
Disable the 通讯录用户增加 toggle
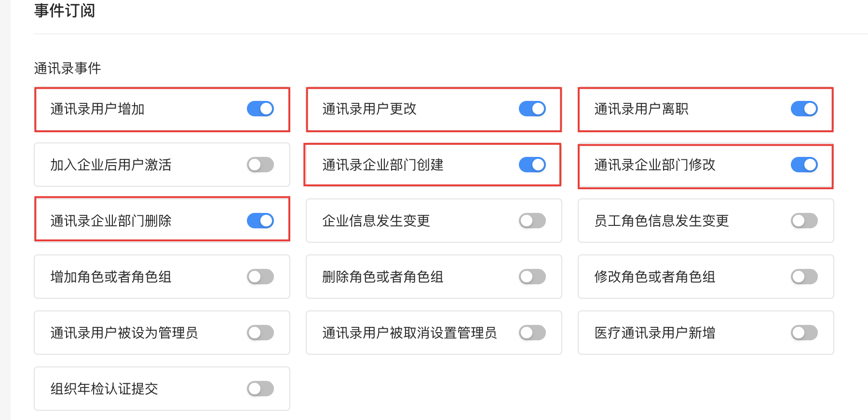pos(260,109)
